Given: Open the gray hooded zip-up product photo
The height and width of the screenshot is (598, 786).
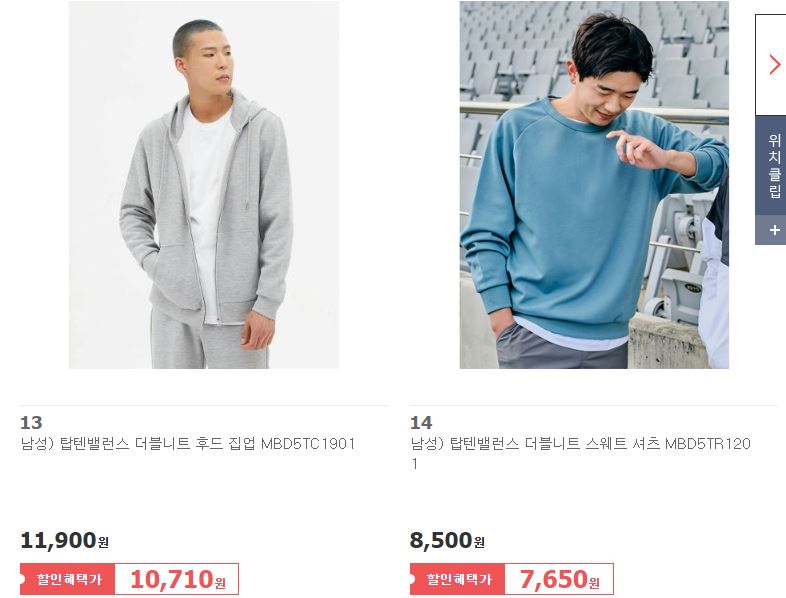Looking at the screenshot, I should [204, 184].
